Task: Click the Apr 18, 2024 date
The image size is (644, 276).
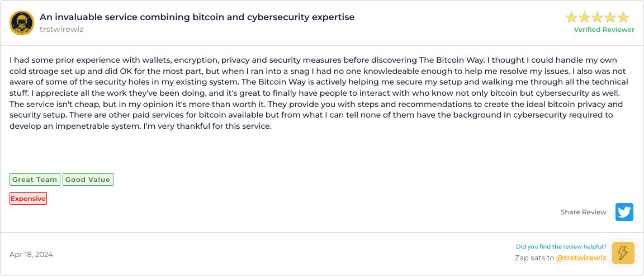Action: [x=31, y=254]
